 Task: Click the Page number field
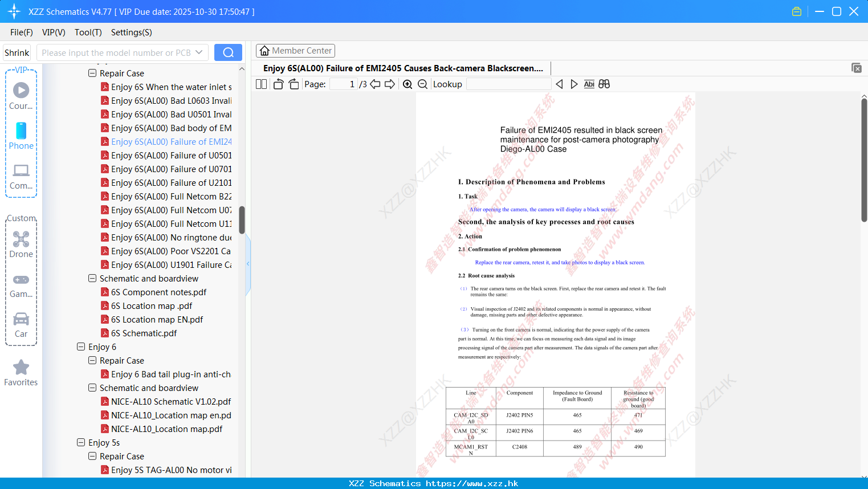344,84
